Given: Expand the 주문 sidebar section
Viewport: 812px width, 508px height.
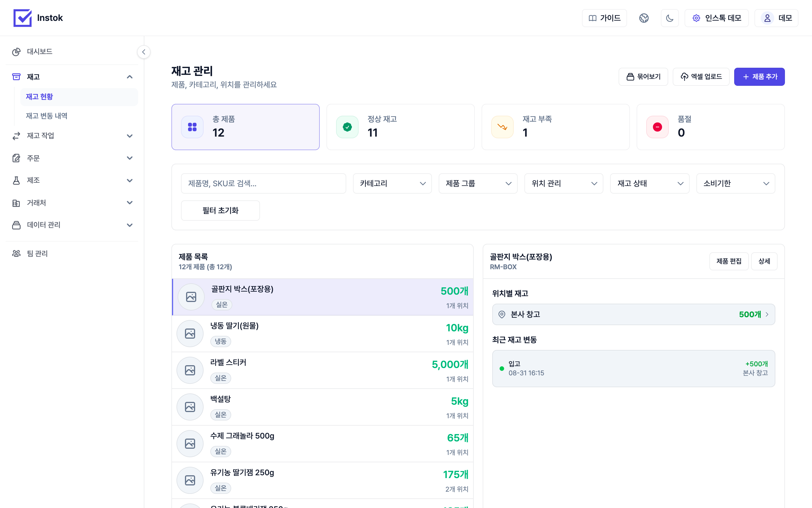Looking at the screenshot, I should [72, 158].
